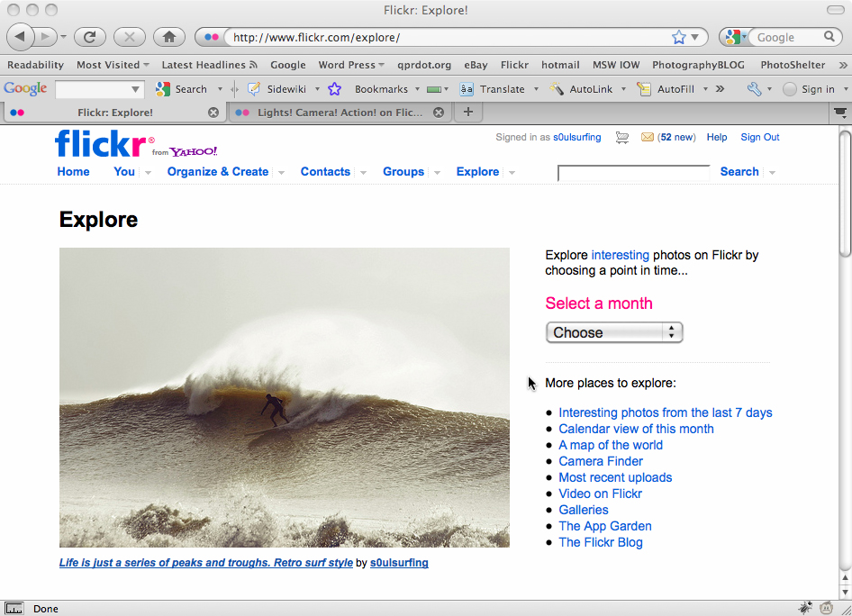
Task: Click the Home icon in the browser toolbar
Action: (x=168, y=37)
